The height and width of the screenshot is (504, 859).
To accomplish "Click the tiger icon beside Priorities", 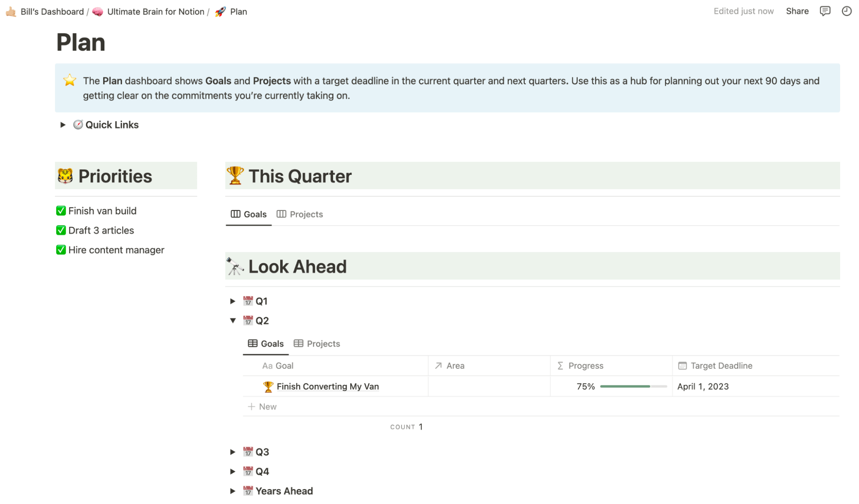I will 64,175.
